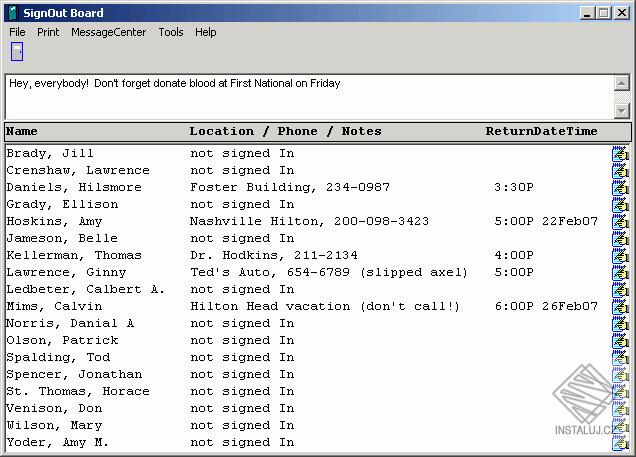Click edit note icon for Crenshaw, Lawrence
636x457 pixels.
[620, 171]
